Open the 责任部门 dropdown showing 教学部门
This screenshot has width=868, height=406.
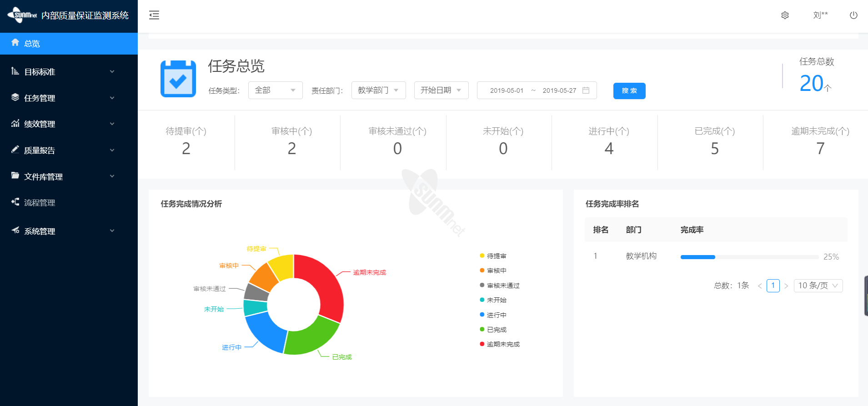pos(378,90)
